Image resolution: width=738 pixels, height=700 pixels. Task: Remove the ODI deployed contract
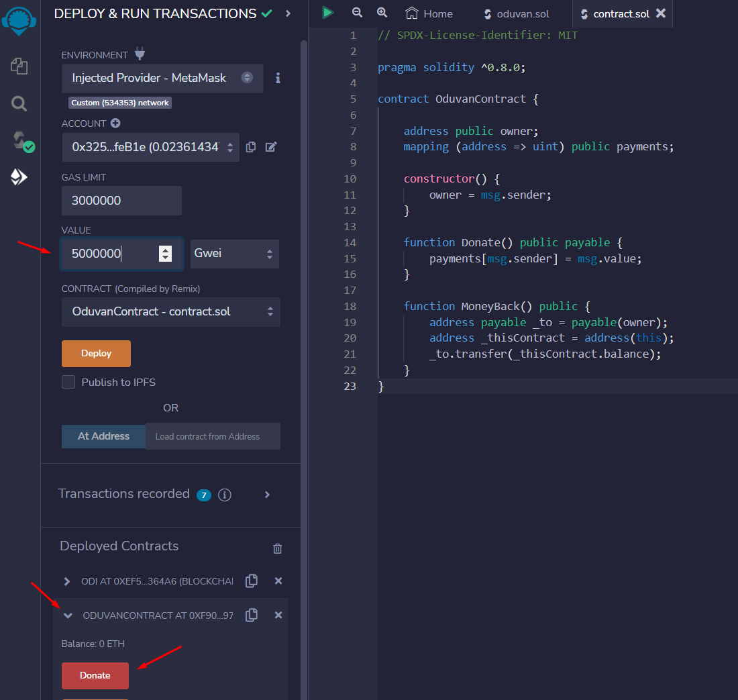[x=278, y=581]
